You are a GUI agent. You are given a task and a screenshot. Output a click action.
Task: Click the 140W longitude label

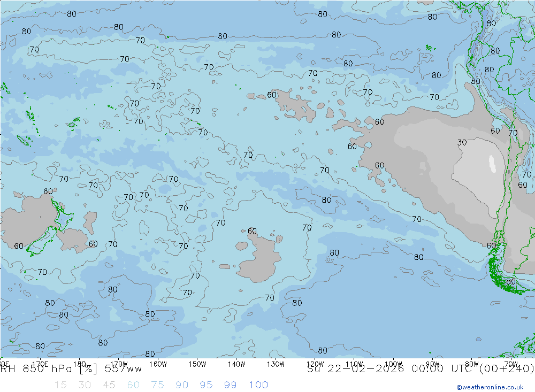coord(236,364)
